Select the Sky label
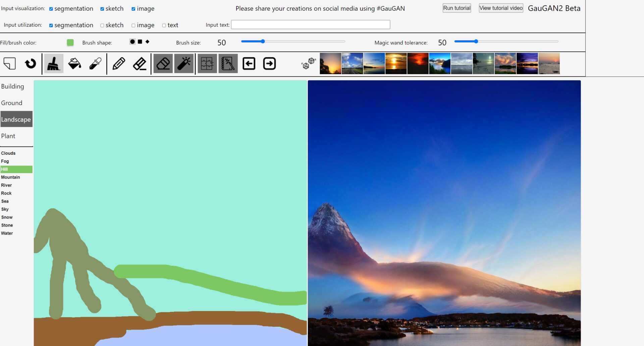 tap(16, 209)
